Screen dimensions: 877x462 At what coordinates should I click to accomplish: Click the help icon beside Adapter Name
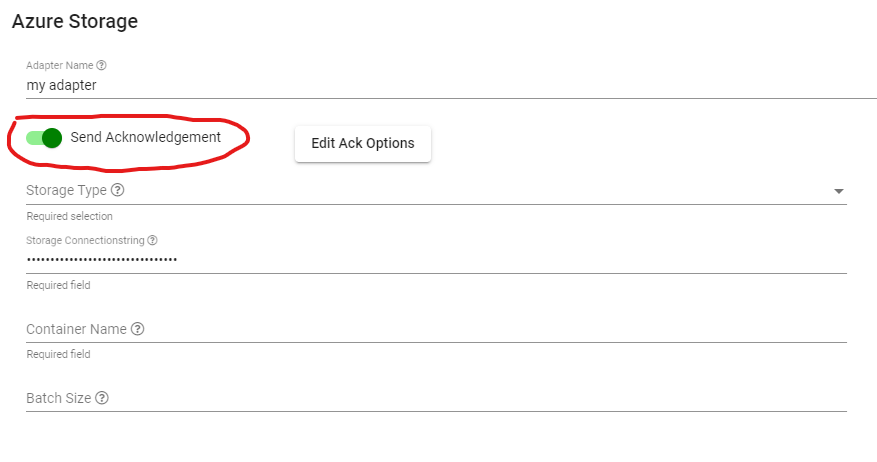click(x=101, y=66)
